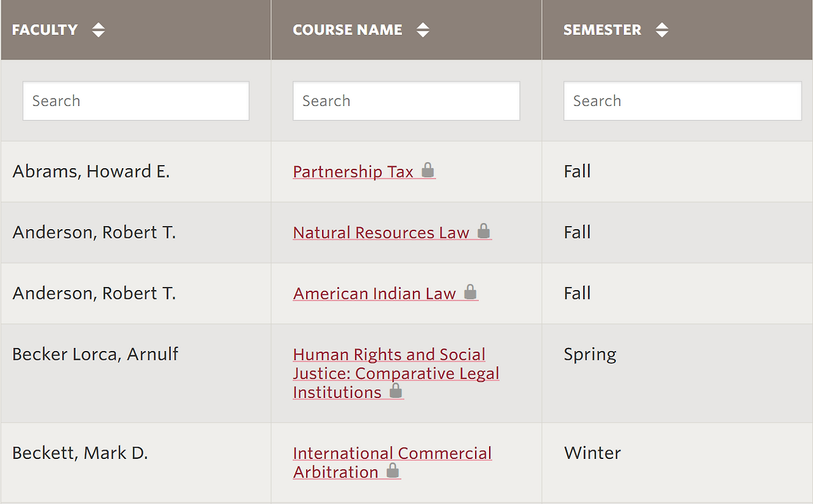Sort table using Semester arrows

coord(662,30)
